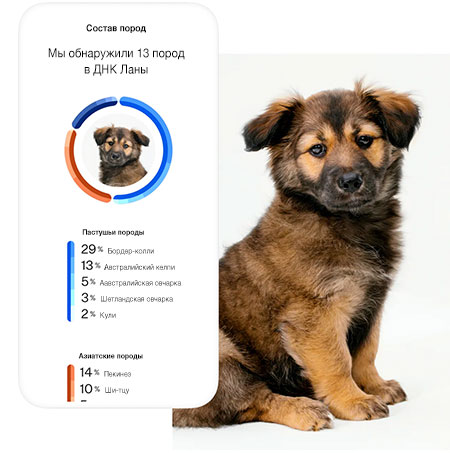Click the blue vertical bar beside herding breeds
Image resolution: width=450 pixels, height=453 pixels.
click(70, 281)
